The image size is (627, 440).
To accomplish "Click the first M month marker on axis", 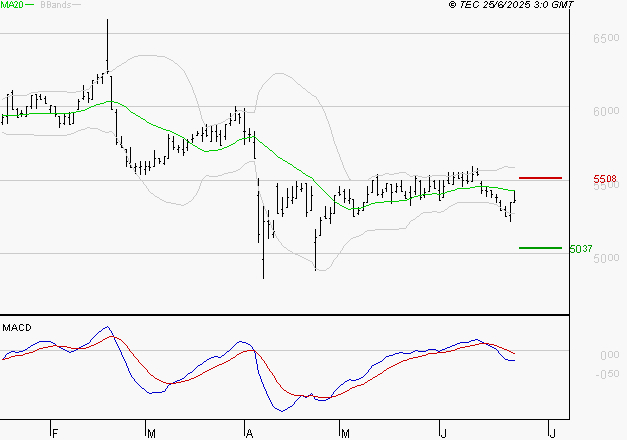I will 151,432.
